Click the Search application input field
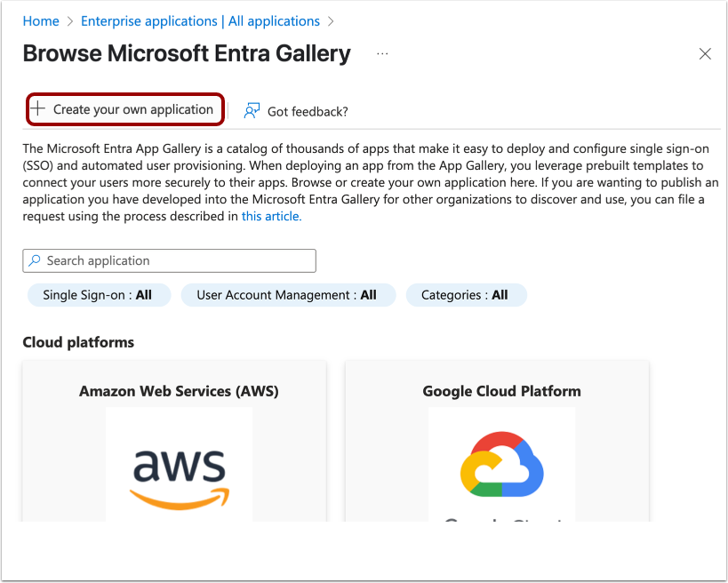The width and height of the screenshot is (728, 583). click(169, 260)
